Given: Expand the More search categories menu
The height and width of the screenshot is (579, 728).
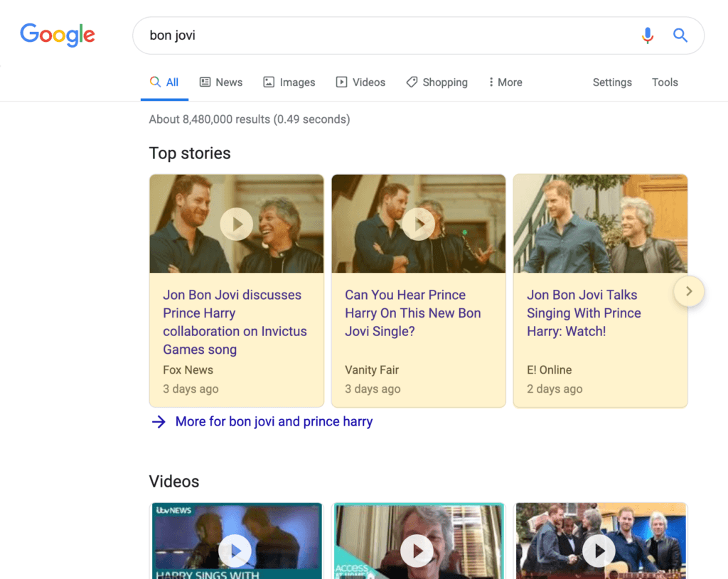Looking at the screenshot, I should tap(505, 82).
